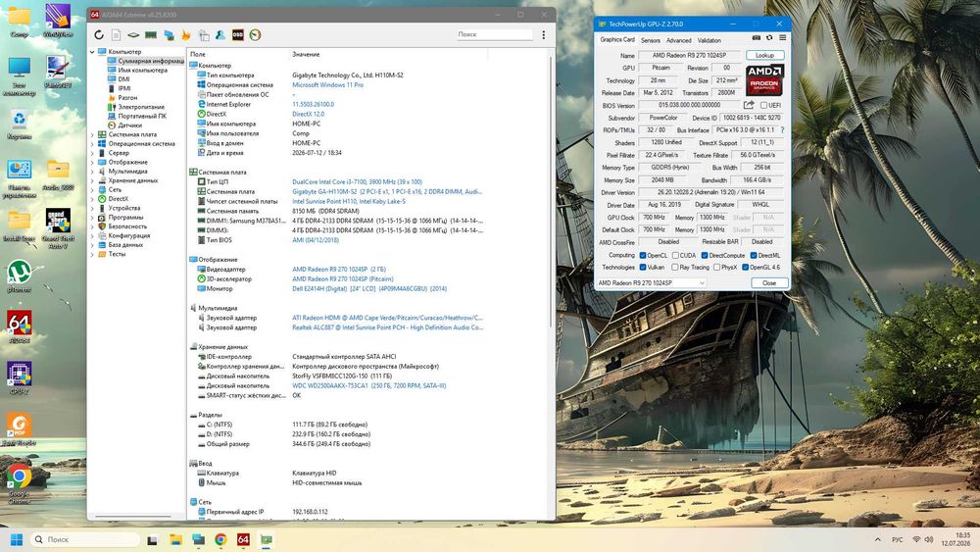This screenshot has height=552, width=980.
Task: Click the user profile icon in AIDA64 toolbar
Action: 220,35
